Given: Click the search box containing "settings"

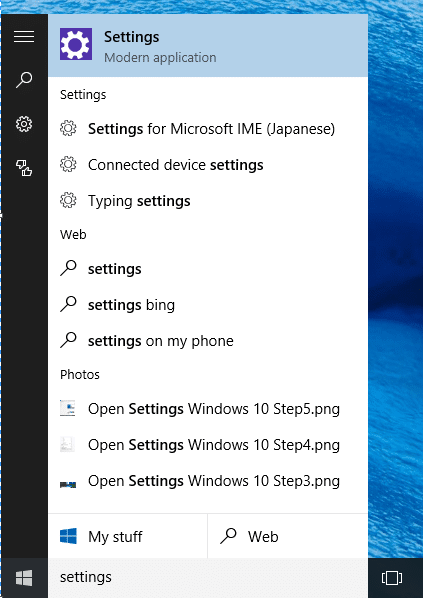Looking at the screenshot, I should coord(208,578).
